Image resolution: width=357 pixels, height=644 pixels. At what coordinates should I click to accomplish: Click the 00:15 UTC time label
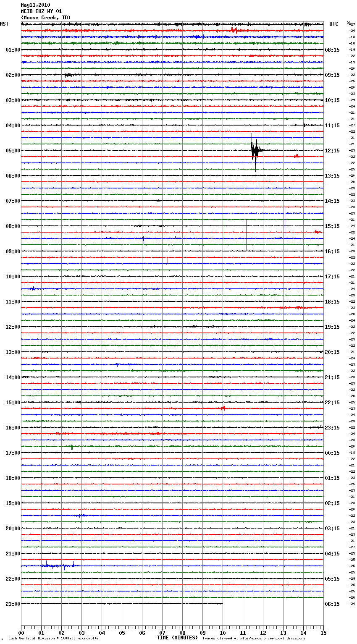click(332, 453)
